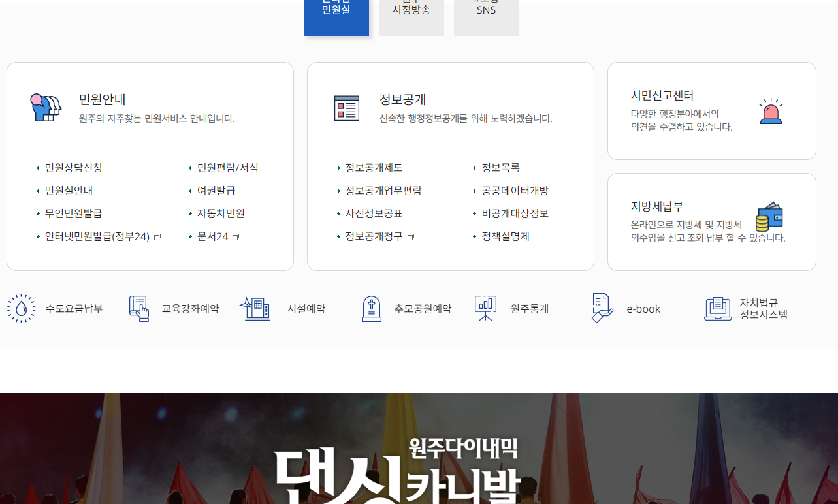Open the 원주통계 text link

[x=530, y=309]
